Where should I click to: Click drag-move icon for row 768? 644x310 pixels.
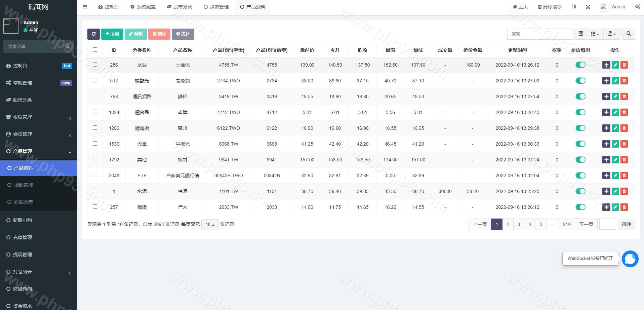tap(606, 96)
